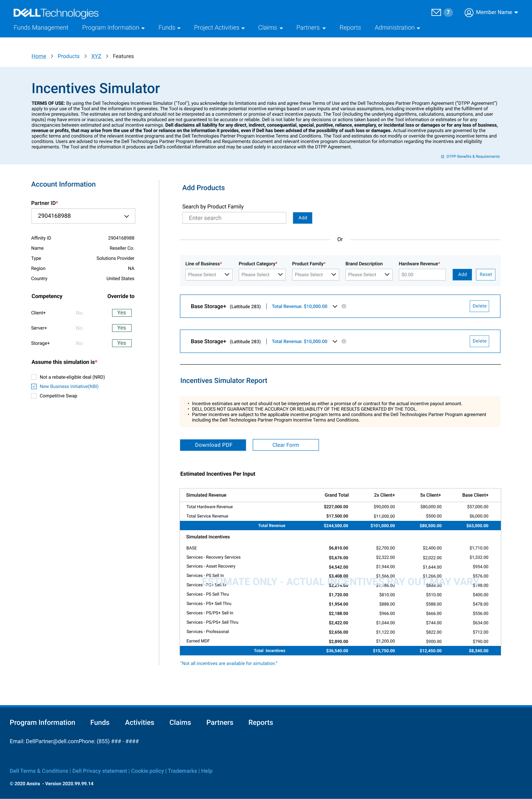Check Not a rebate-eligible deal (NRD)
Screen dimensions: 532x799
coord(34,377)
